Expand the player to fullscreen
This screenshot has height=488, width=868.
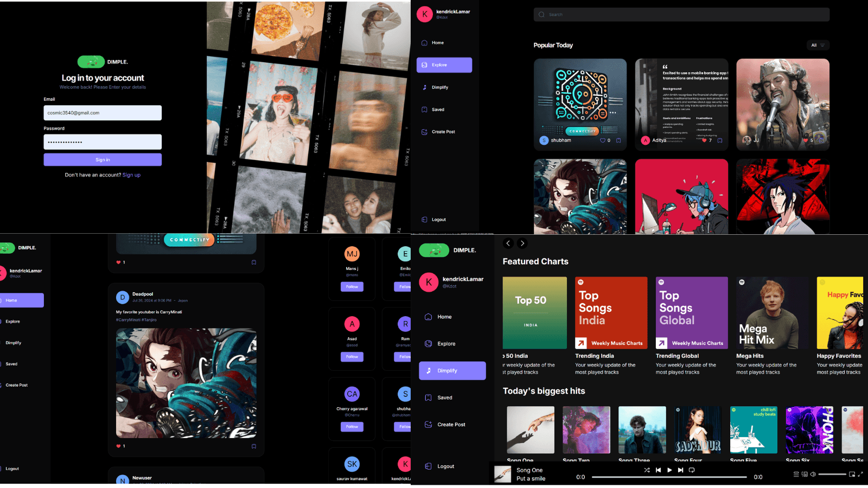coord(860,474)
